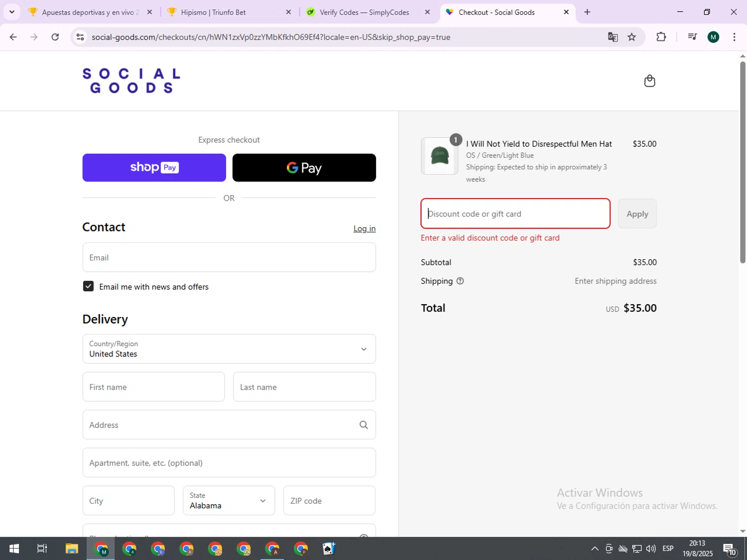Open the Chrome profile avatar M
Screen dimensions: 747x560
point(713,37)
